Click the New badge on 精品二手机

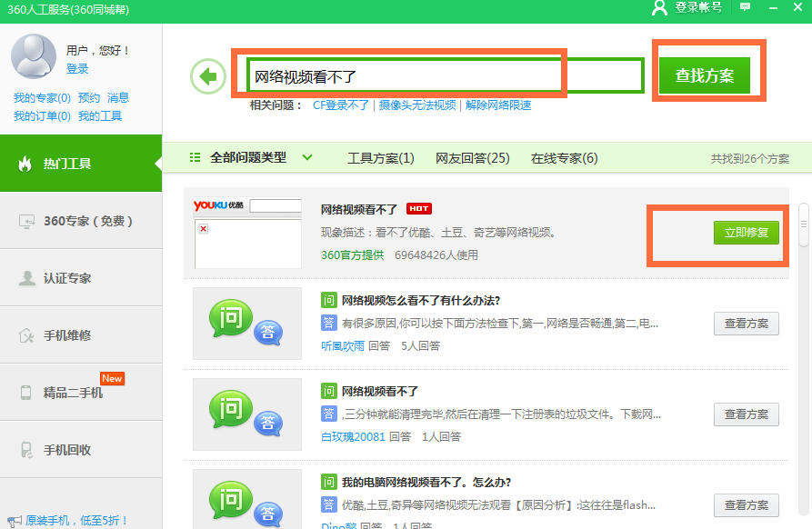click(112, 378)
